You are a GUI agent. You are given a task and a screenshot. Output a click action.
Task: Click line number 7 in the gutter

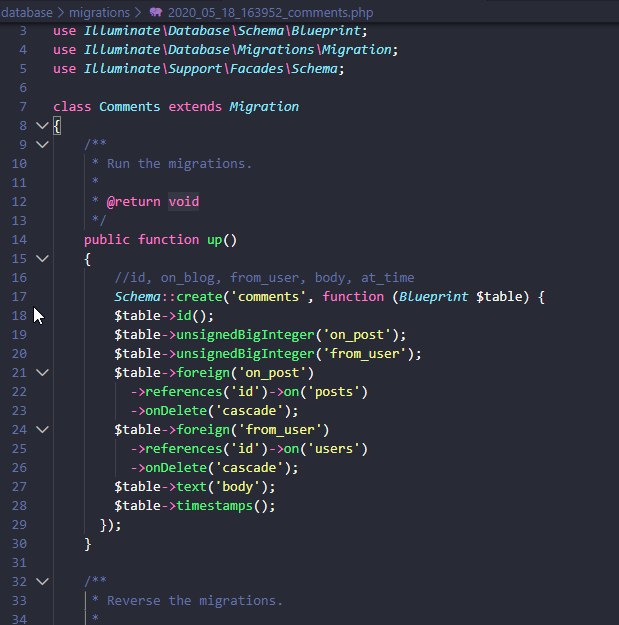click(x=23, y=106)
